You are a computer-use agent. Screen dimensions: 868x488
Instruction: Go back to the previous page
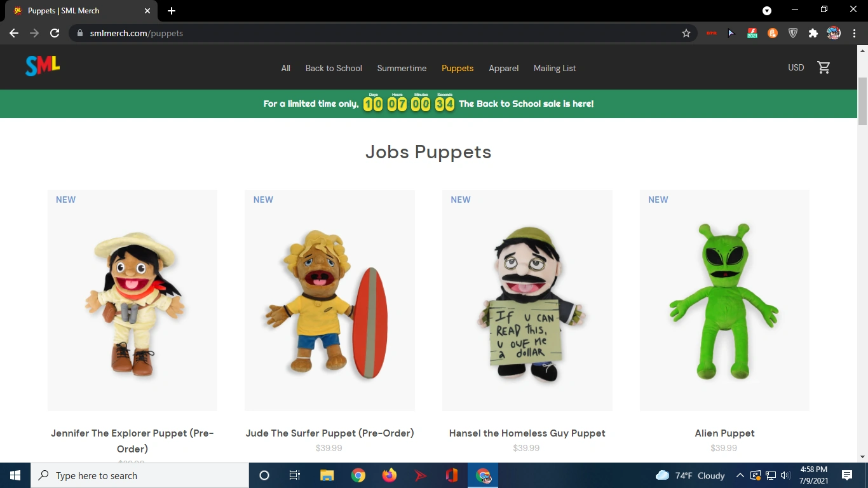coord(13,33)
